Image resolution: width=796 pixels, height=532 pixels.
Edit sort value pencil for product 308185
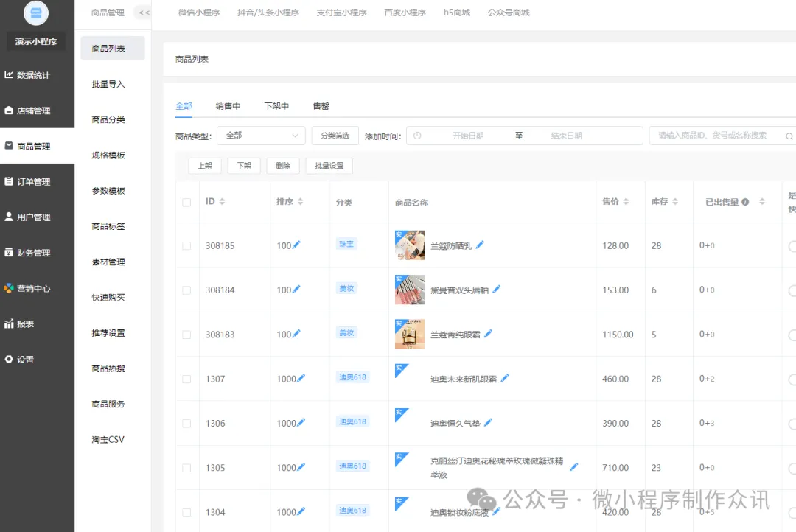[296, 245]
